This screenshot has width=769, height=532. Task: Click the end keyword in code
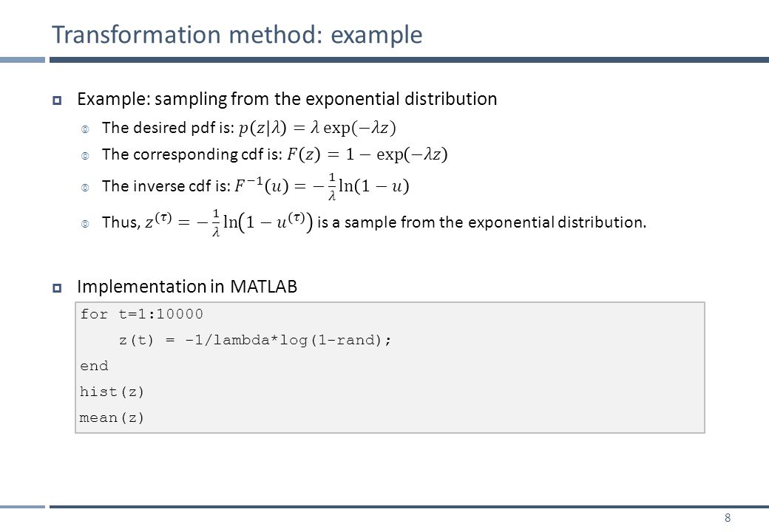94,366
